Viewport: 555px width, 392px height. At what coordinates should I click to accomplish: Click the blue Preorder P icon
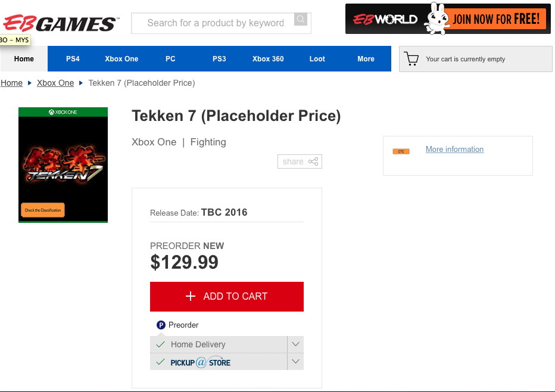[x=161, y=325]
